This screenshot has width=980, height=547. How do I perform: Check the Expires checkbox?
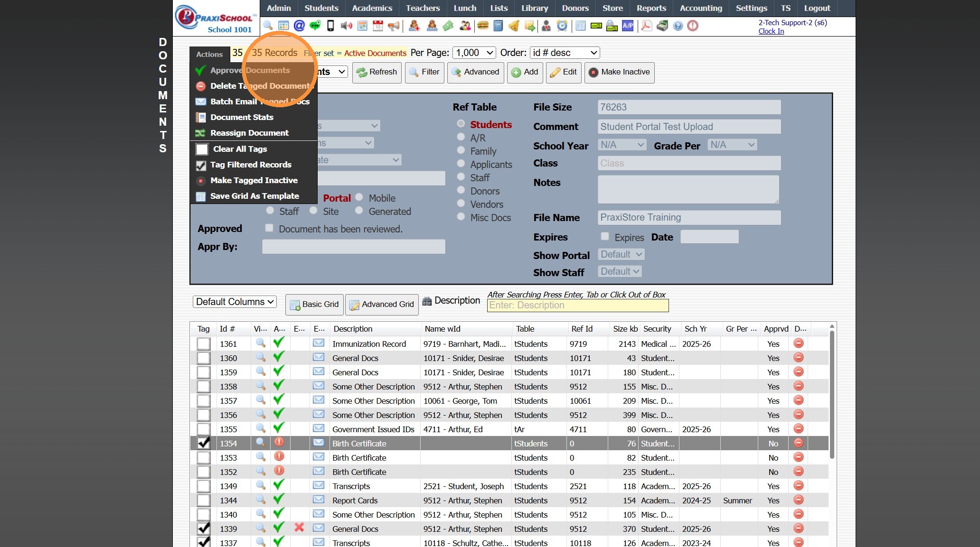click(605, 236)
